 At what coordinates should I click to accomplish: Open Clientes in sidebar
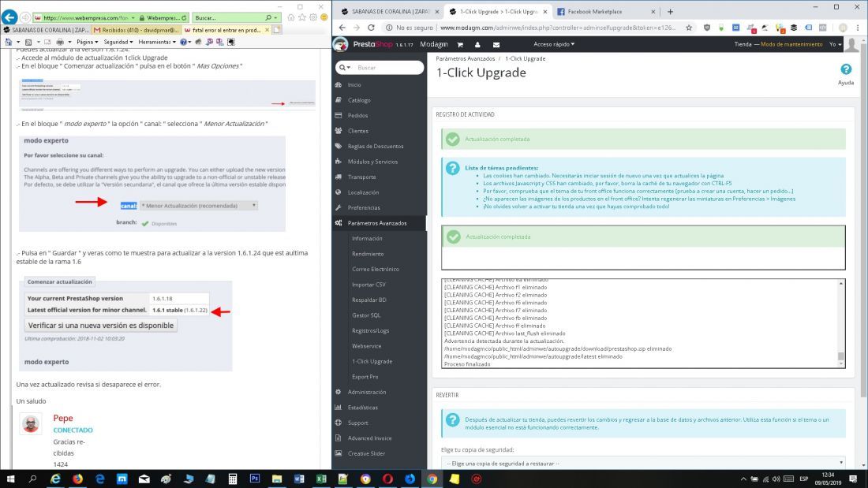(x=357, y=131)
